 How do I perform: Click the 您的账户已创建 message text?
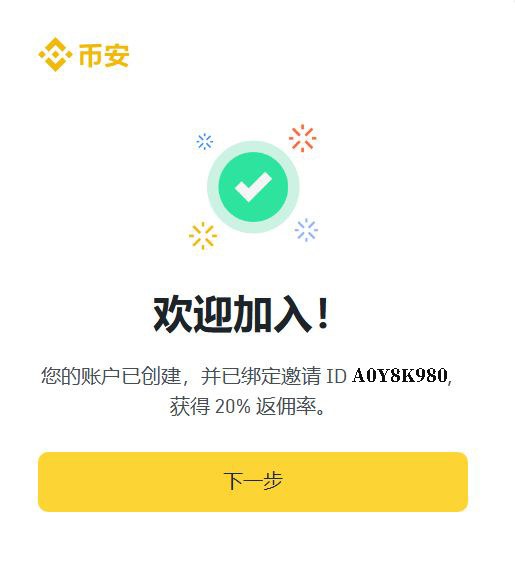[111, 376]
